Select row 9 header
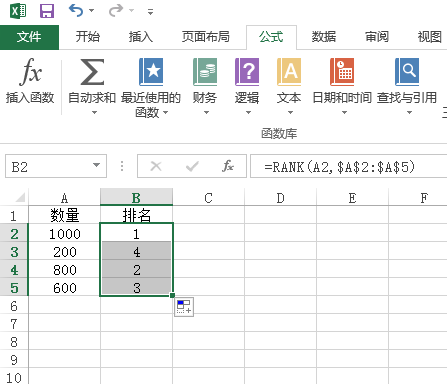This screenshot has width=447, height=384. click(14, 360)
